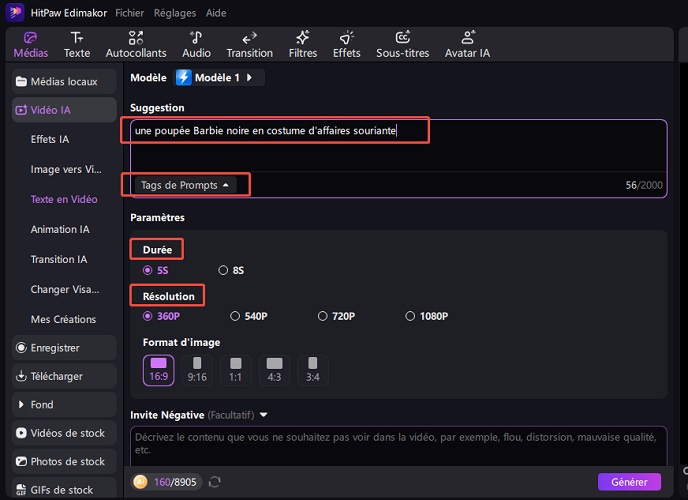
Task: Open the Fichier menu
Action: [x=129, y=13]
